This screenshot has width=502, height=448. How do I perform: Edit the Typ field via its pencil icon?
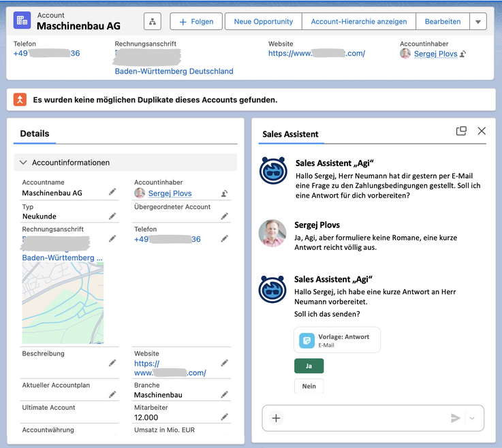pos(112,216)
